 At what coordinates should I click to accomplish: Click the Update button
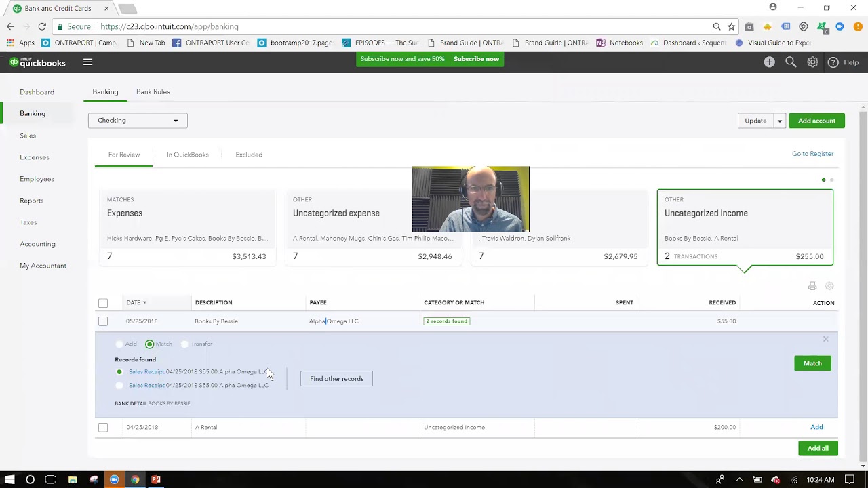pyautogui.click(x=755, y=121)
